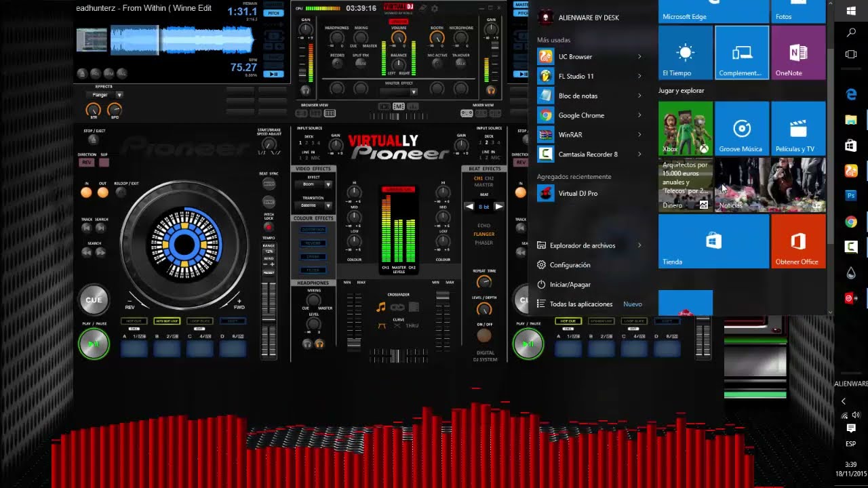Toggle Pitch Lock on left deck
The height and width of the screenshot is (488, 868).
pyautogui.click(x=269, y=227)
